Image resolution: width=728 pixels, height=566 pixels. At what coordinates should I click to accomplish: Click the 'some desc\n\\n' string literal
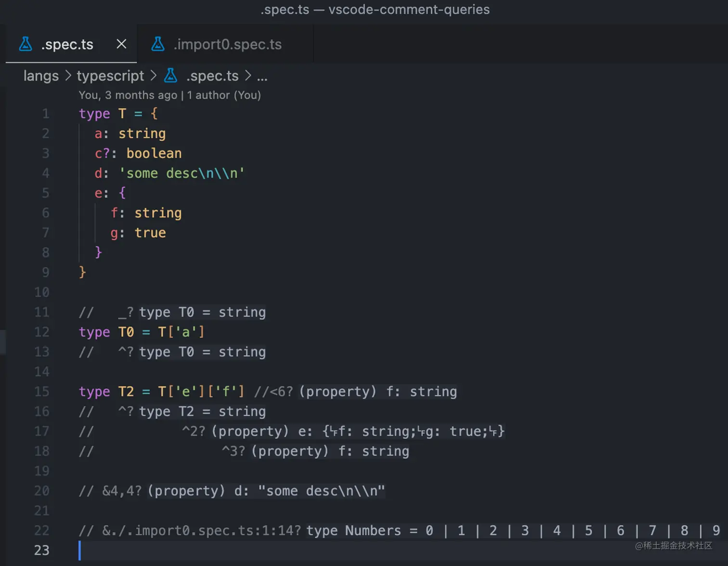(182, 173)
